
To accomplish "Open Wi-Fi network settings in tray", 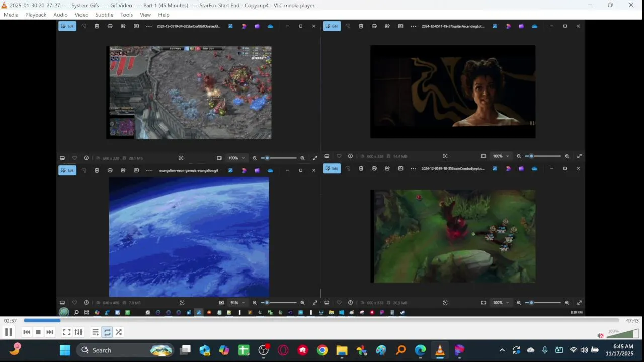I will tap(573, 350).
